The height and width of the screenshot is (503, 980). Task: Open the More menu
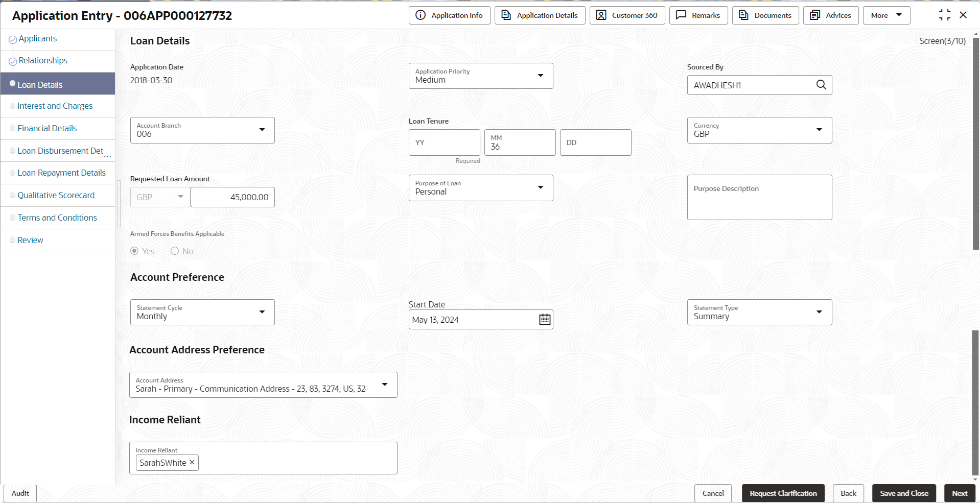(886, 15)
